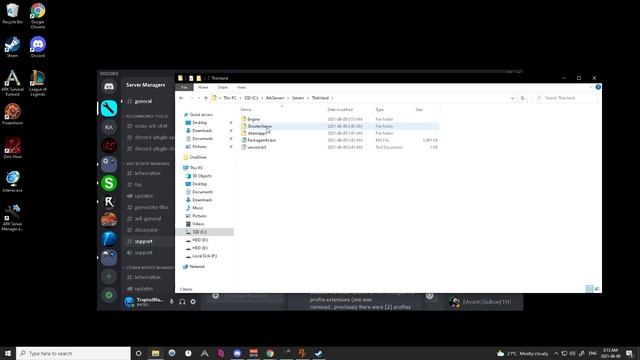Open the ark-general channel
Image resolution: width=640 pixels, height=360 pixels.
(x=149, y=219)
